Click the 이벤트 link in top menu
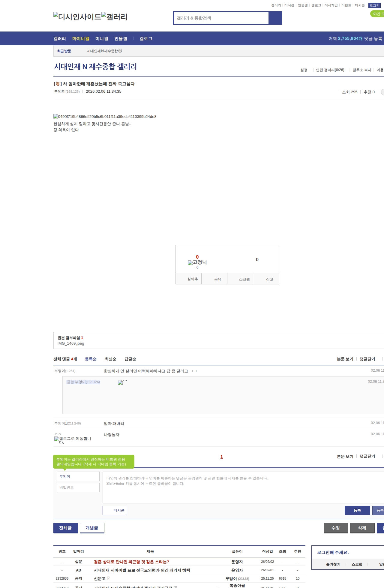 [x=346, y=5]
